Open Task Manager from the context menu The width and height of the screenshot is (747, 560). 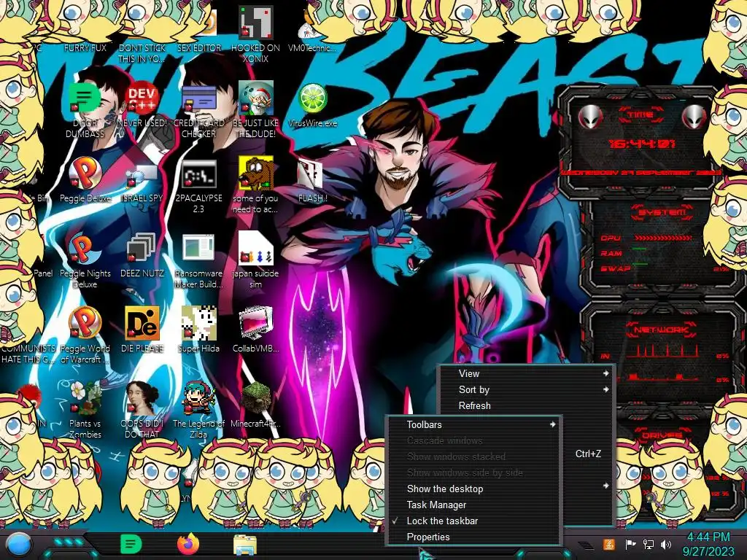tap(473, 505)
